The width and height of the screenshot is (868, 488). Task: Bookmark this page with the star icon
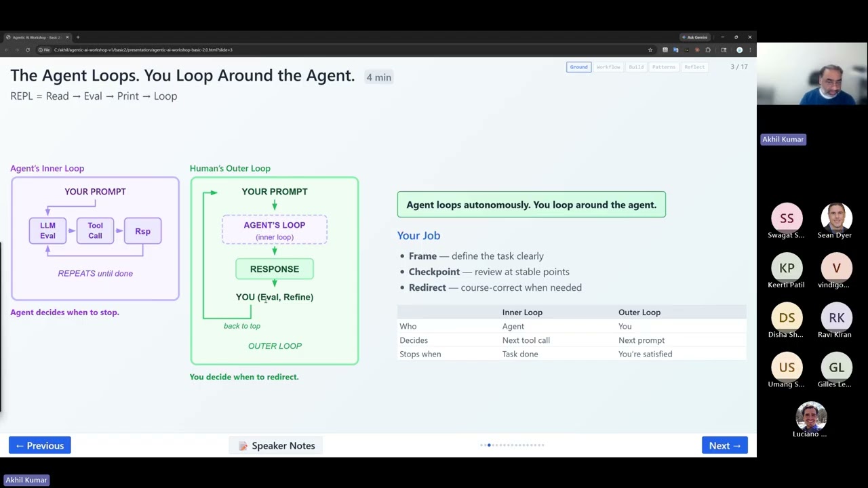tap(650, 50)
